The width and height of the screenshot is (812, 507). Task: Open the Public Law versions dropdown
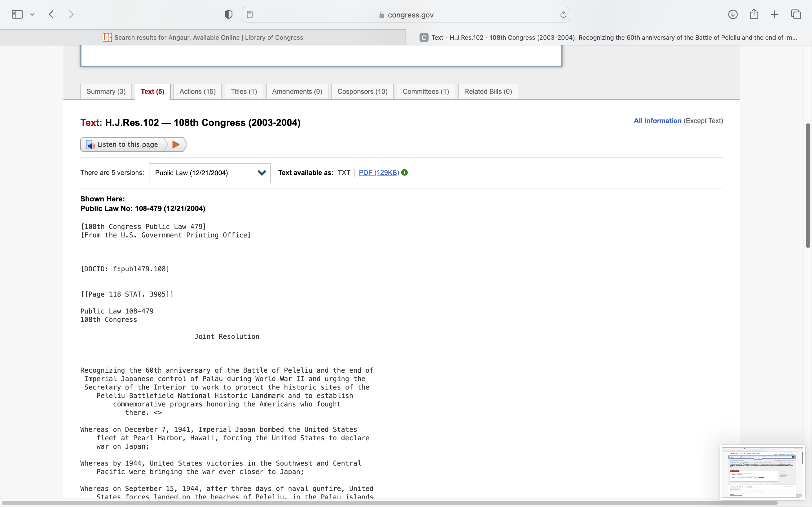209,173
